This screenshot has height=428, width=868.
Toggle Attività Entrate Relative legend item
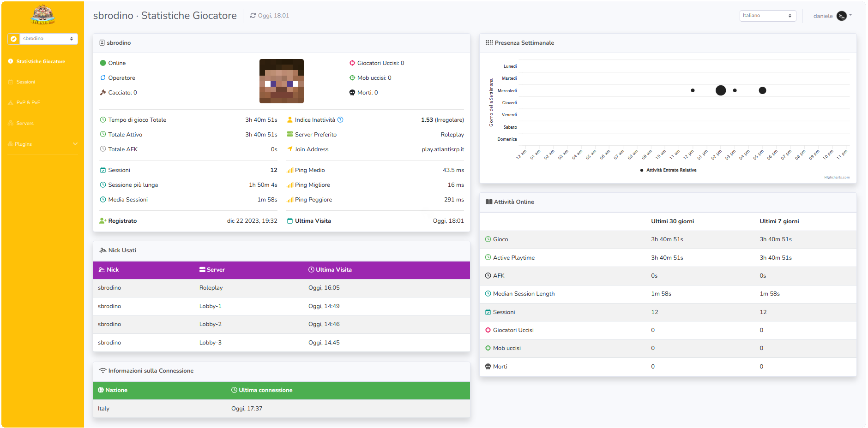click(x=668, y=170)
